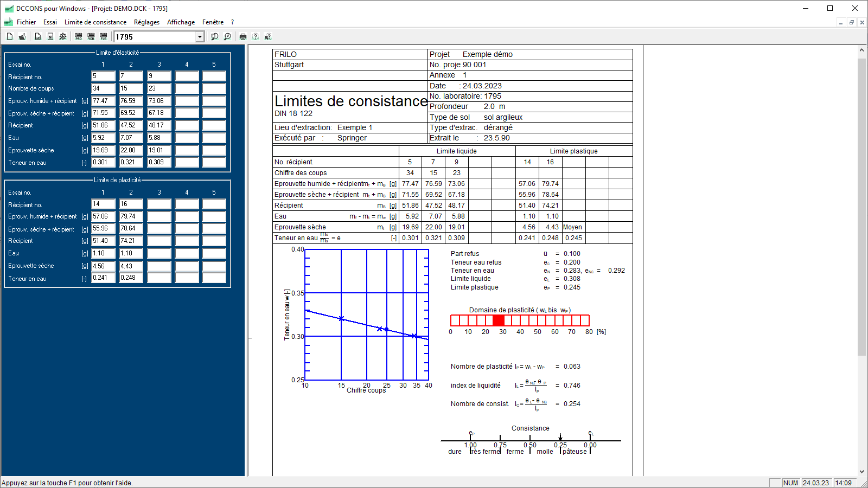This screenshot has width=868, height=488.
Task: Click the page zoom magnifier icon
Action: 215,36
